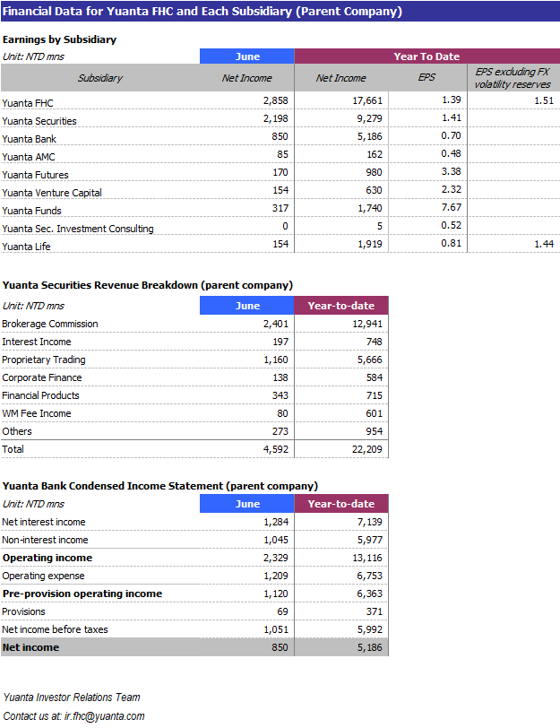
Task: Click Yuanta Funds EPS value 7.67
Action: (x=452, y=207)
